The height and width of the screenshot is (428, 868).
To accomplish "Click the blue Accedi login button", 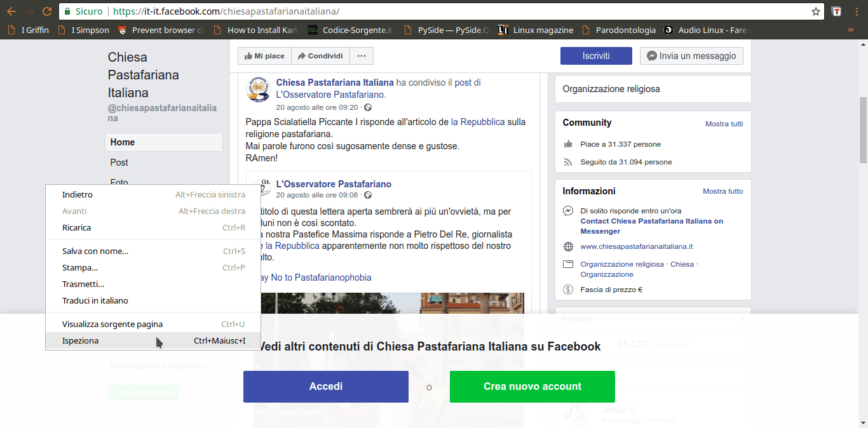I will click(326, 387).
